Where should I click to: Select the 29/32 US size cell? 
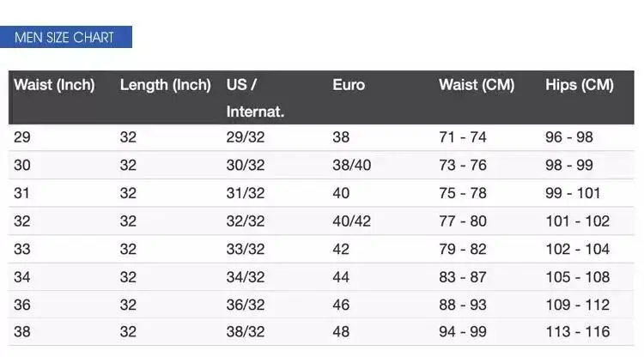tap(246, 137)
